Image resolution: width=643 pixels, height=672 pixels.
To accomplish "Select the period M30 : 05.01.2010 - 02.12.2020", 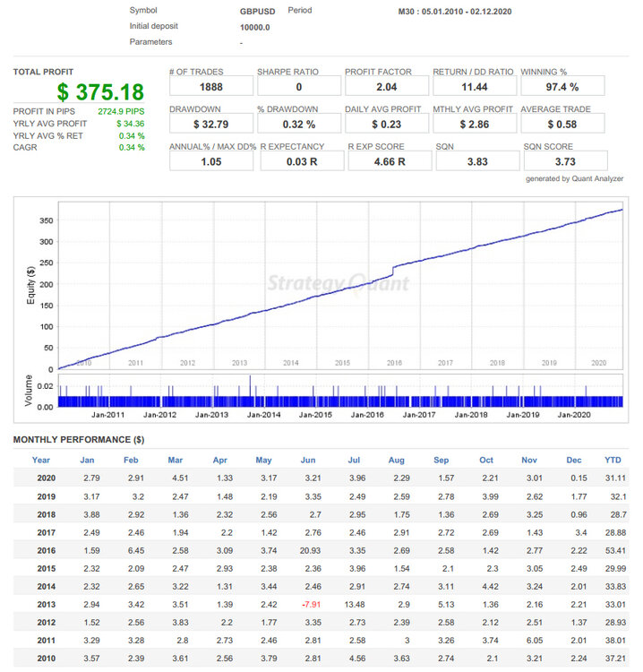I will [x=455, y=12].
